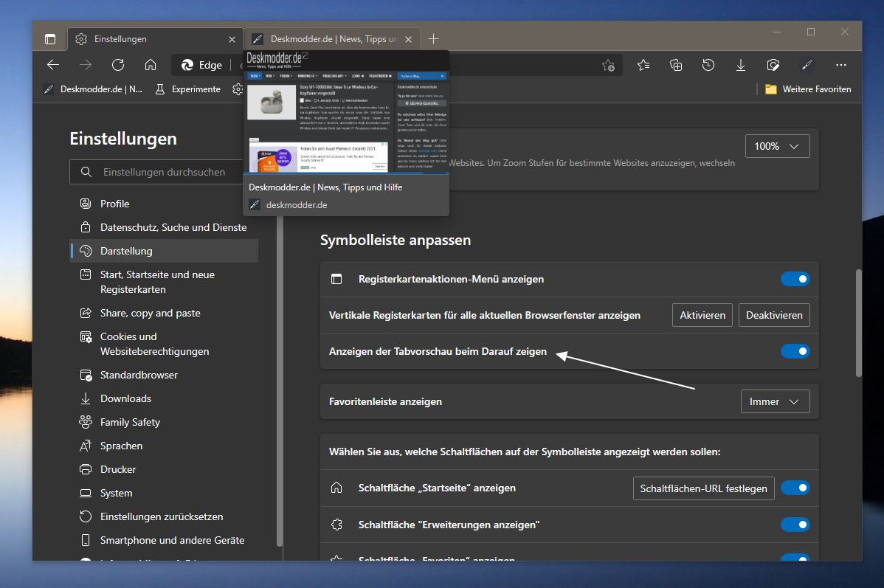
Task: Open the tab actions menu icon
Action: [50, 39]
